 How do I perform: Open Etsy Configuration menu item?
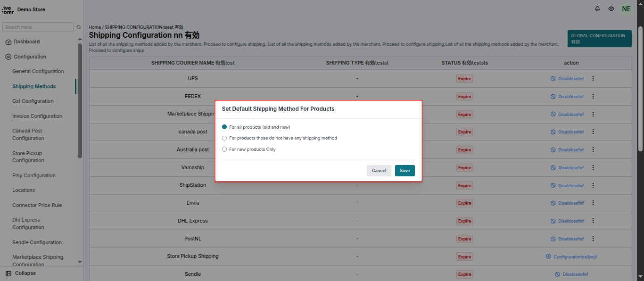coord(34,175)
